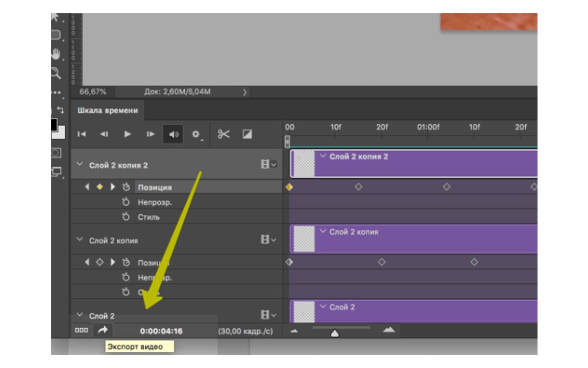The image size is (588, 368).
Task: Collapse Слой 2 track
Action: (x=80, y=315)
